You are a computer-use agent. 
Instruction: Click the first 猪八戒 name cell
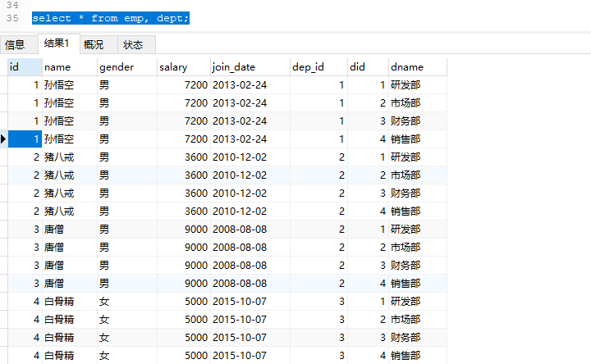tap(58, 157)
